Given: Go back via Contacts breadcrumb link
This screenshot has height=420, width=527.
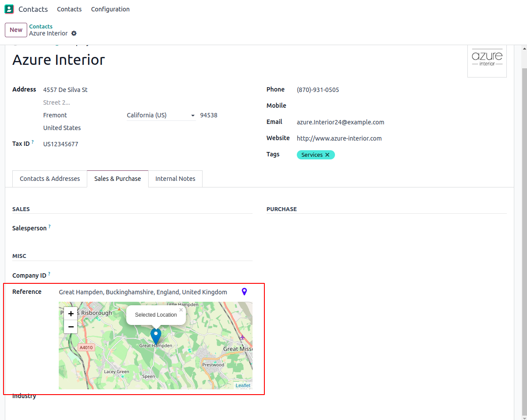Looking at the screenshot, I should [41, 27].
